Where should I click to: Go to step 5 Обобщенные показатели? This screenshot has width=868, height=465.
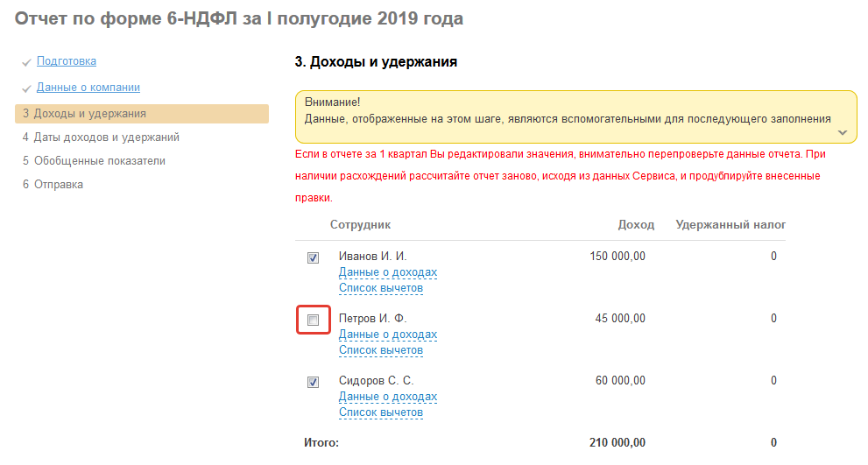[94, 161]
